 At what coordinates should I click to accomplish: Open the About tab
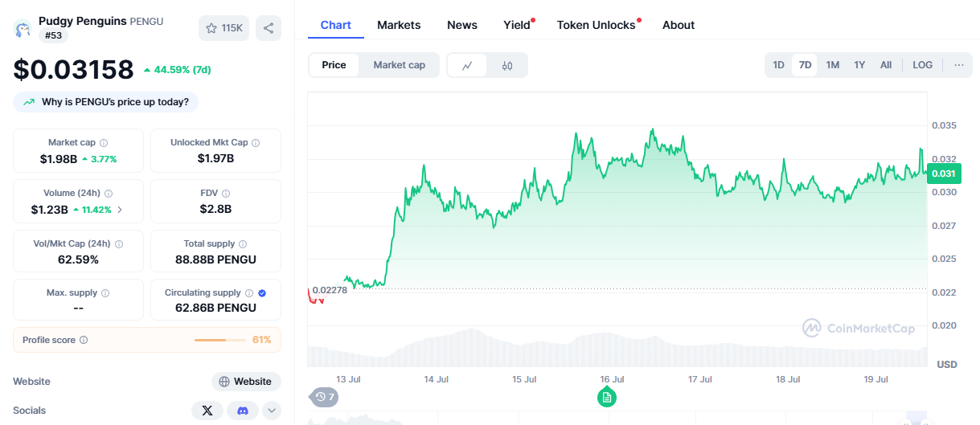pyautogui.click(x=679, y=25)
